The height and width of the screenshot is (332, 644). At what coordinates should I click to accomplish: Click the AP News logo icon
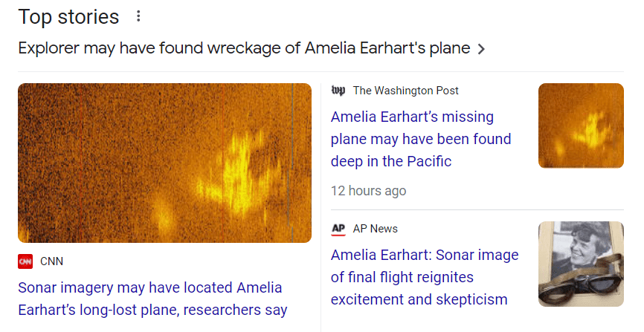pyautogui.click(x=338, y=229)
